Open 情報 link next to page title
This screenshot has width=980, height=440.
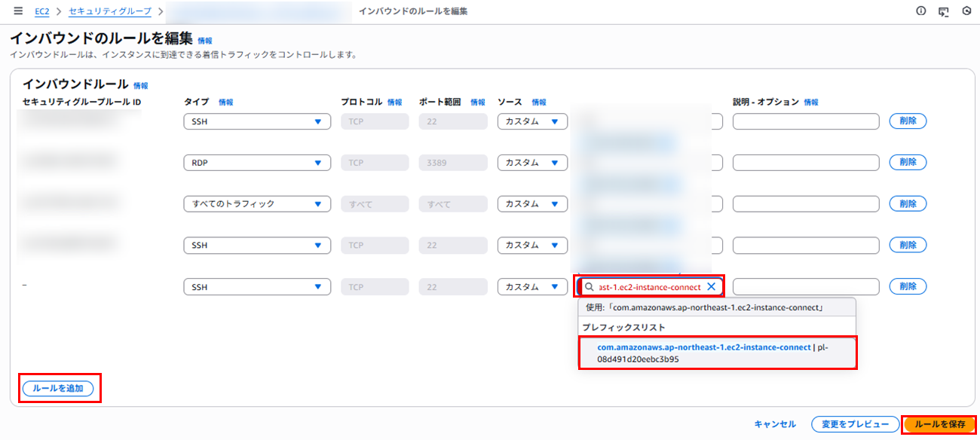[205, 41]
